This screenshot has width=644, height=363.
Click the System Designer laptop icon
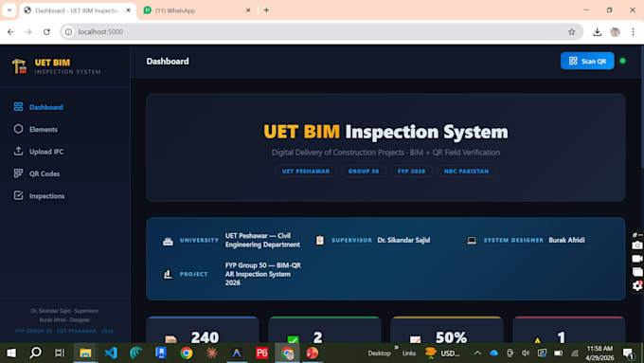pos(472,241)
